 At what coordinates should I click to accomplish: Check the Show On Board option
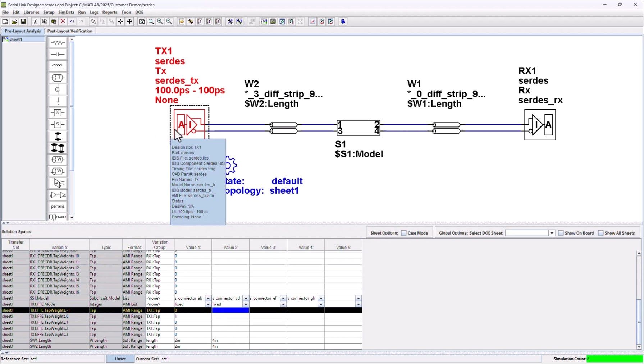point(561,233)
